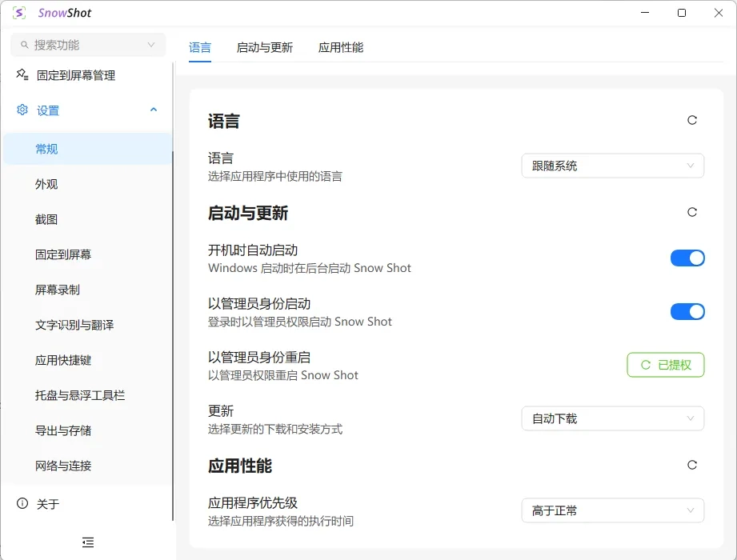This screenshot has width=737, height=560.
Task: Open the 应用程序优先级 dropdown showing 高于正常
Action: tap(612, 510)
